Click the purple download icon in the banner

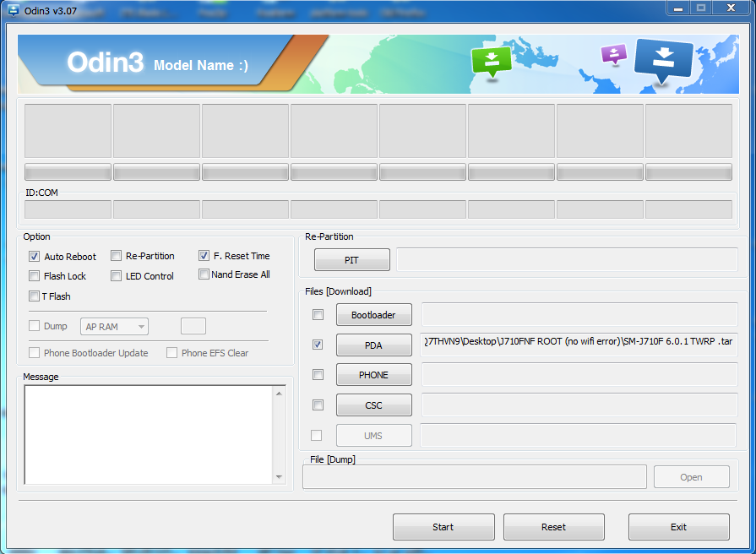pyautogui.click(x=614, y=54)
